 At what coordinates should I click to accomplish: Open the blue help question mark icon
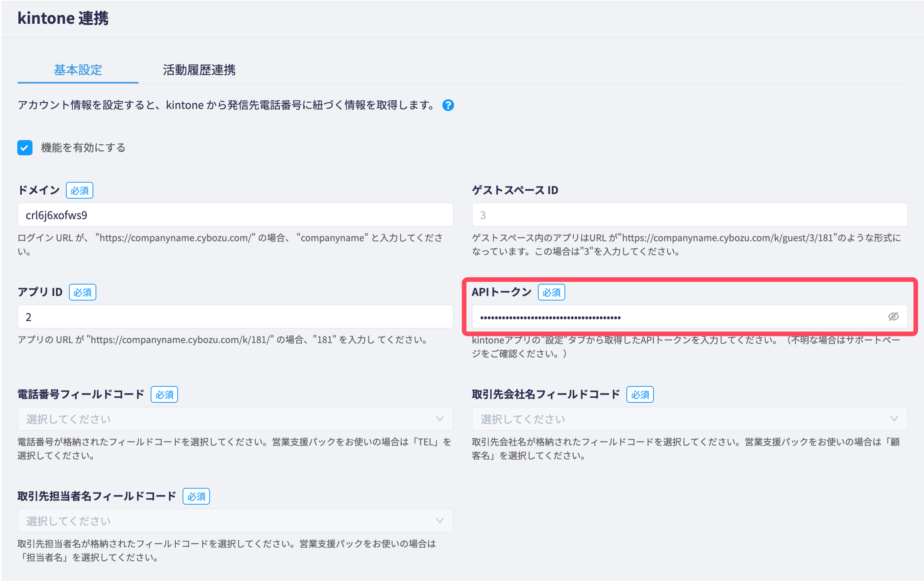(x=448, y=105)
